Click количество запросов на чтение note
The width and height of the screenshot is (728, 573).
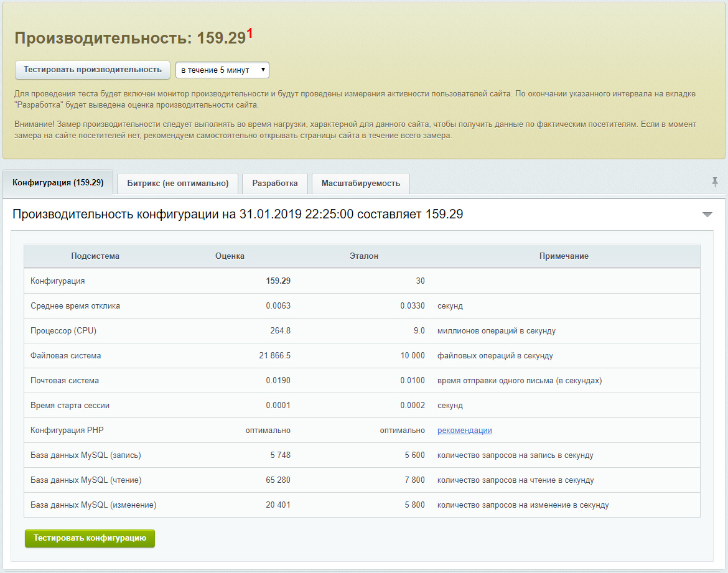coord(516,480)
